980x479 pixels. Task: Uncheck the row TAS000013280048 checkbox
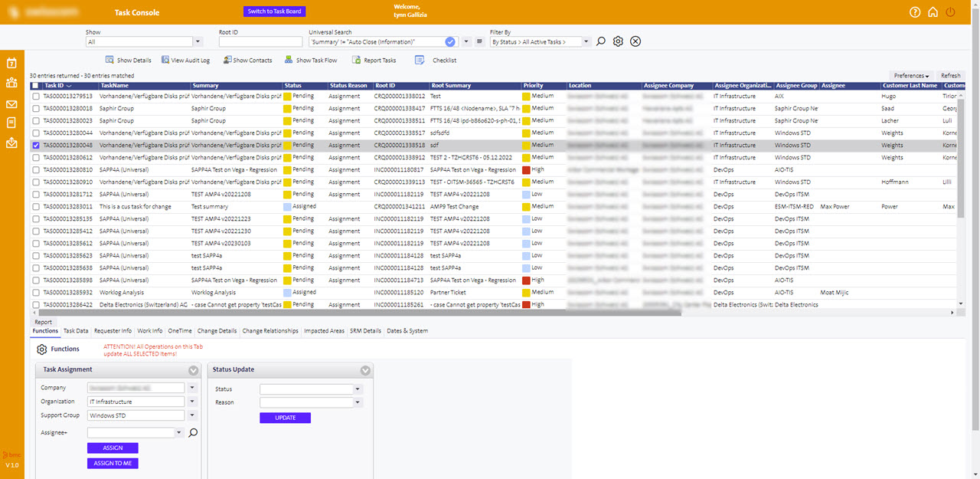36,145
